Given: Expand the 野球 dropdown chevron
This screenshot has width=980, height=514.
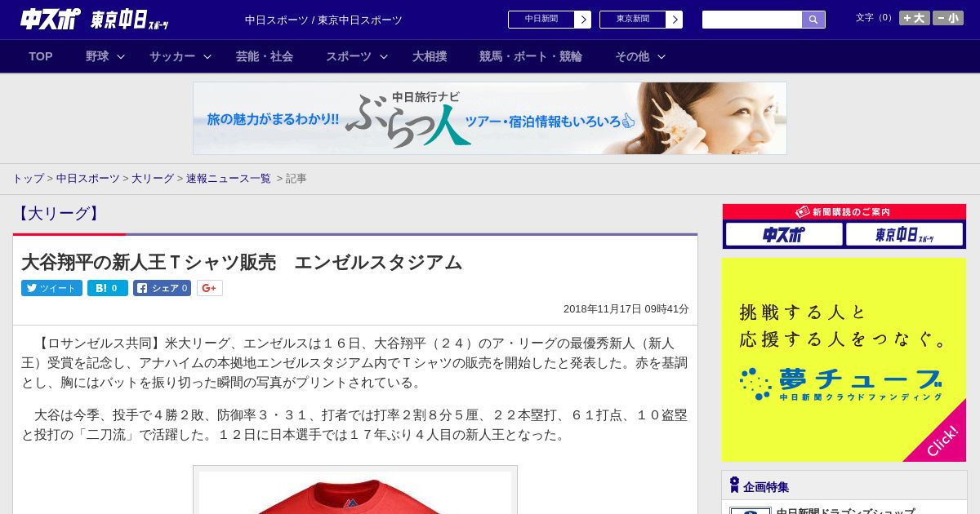Looking at the screenshot, I should pos(121,56).
